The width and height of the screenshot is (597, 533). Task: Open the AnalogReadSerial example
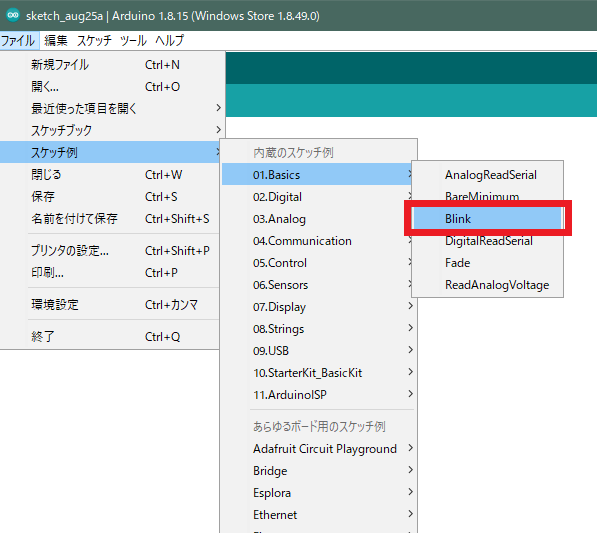(487, 175)
